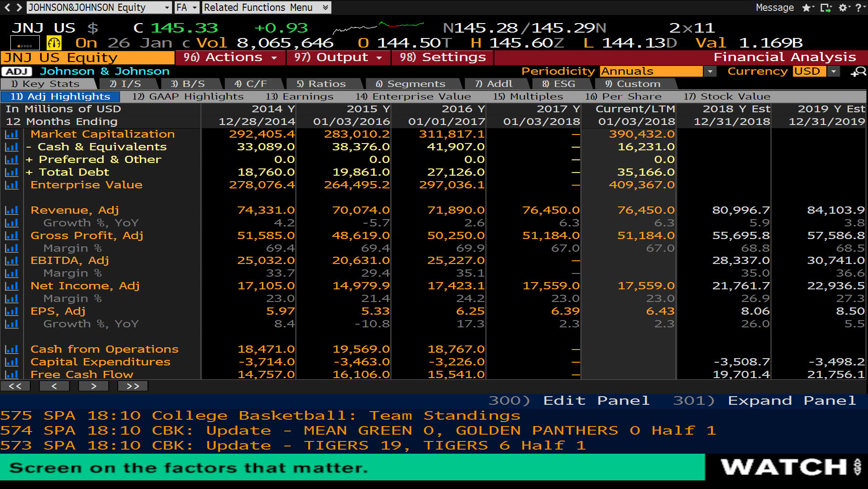This screenshot has height=489, width=868.
Task: Open chart icon for EPS Growth %, YoY row
Action: point(12,324)
